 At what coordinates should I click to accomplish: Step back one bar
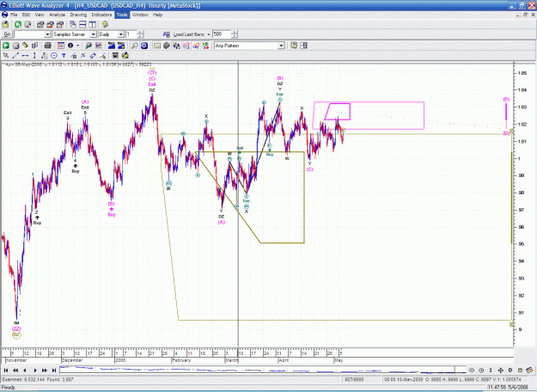25,370
